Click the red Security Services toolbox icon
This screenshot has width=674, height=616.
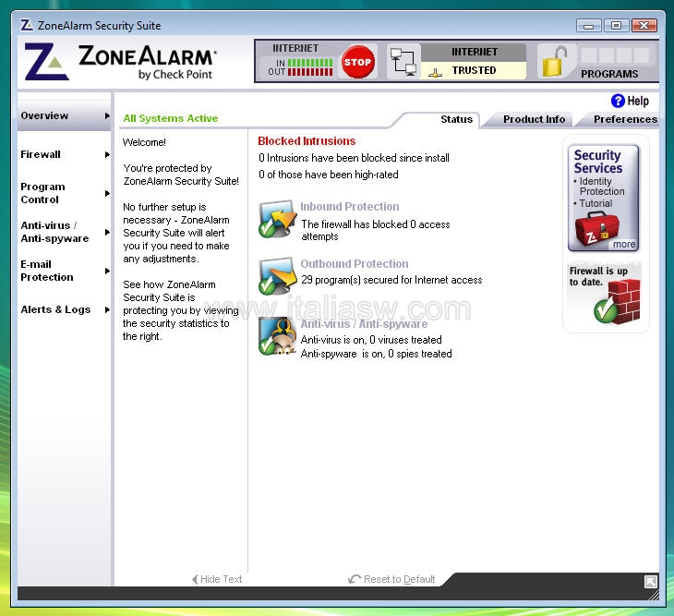(597, 229)
